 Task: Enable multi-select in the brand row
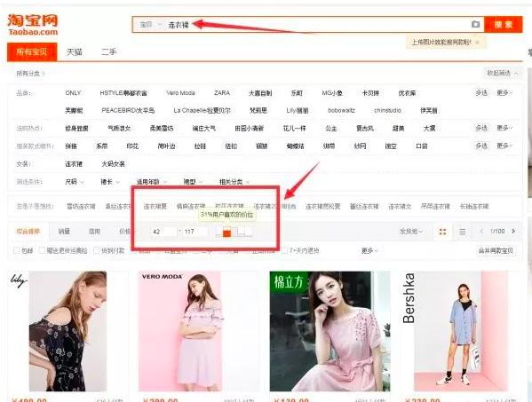(481, 93)
